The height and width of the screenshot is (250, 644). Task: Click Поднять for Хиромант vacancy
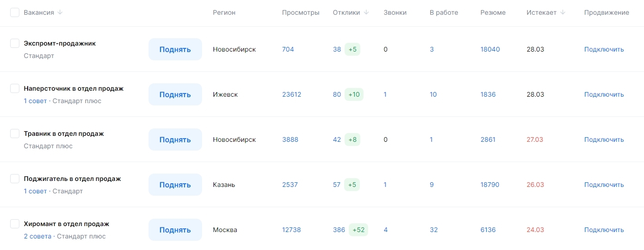coord(175,230)
